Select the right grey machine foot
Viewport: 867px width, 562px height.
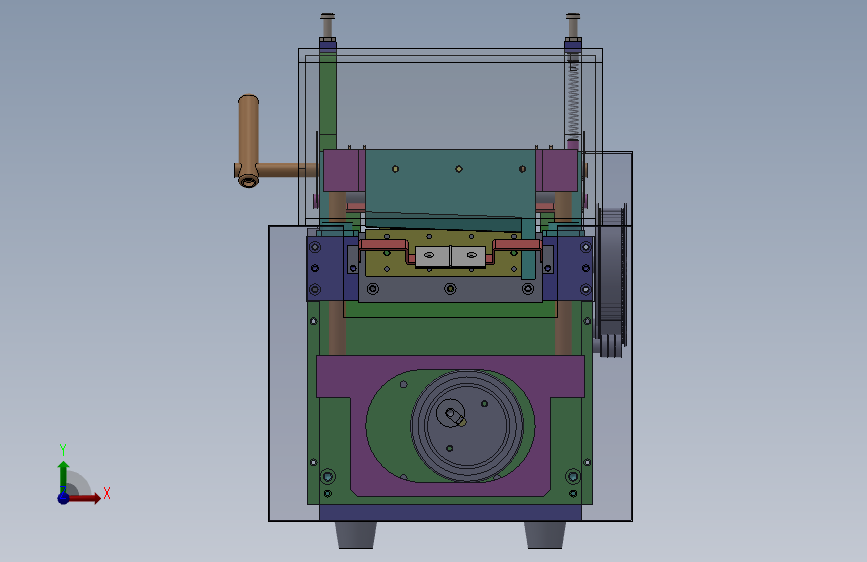pos(545,535)
